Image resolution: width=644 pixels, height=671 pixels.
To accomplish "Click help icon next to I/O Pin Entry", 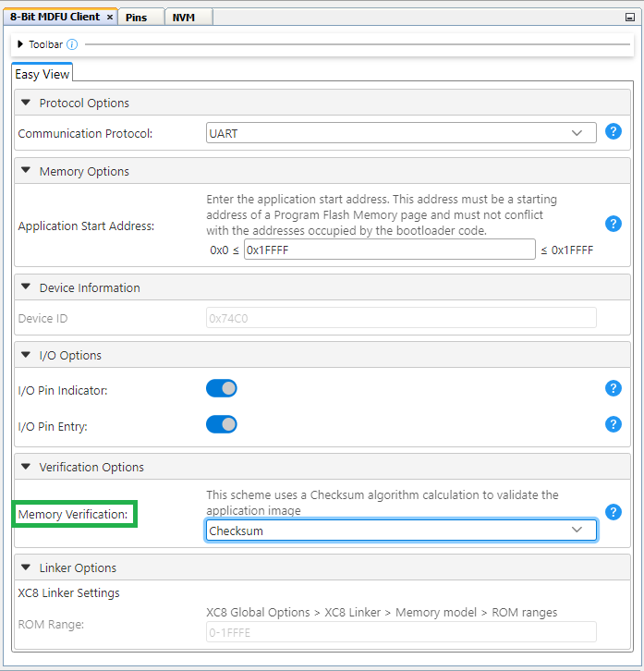I will click(613, 424).
